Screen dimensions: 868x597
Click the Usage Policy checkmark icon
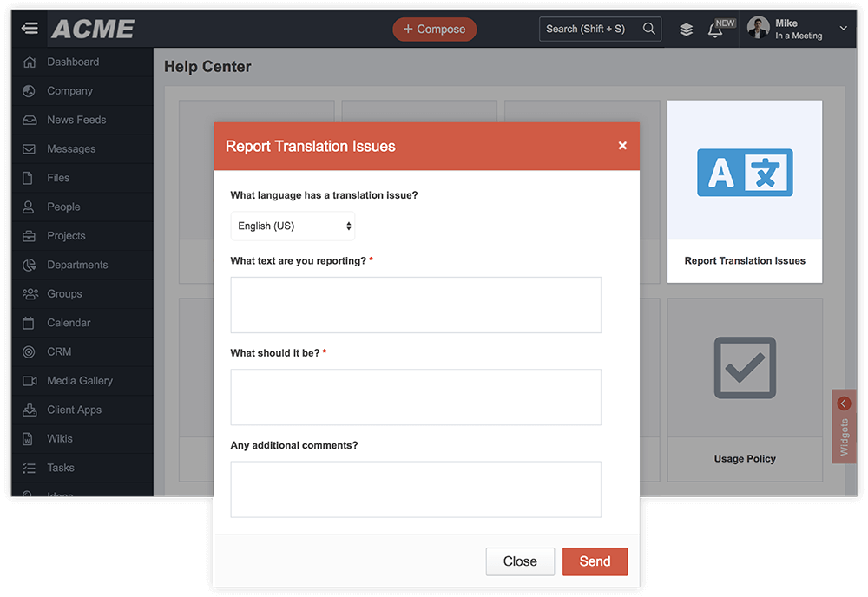pos(744,368)
